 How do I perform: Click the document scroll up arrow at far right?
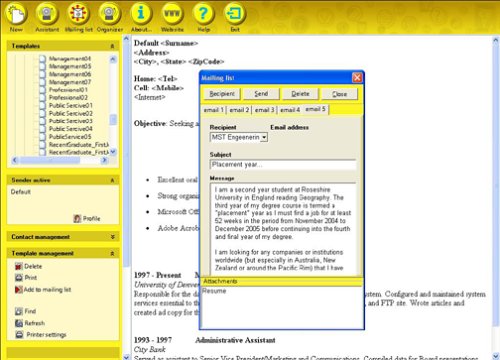click(x=496, y=40)
